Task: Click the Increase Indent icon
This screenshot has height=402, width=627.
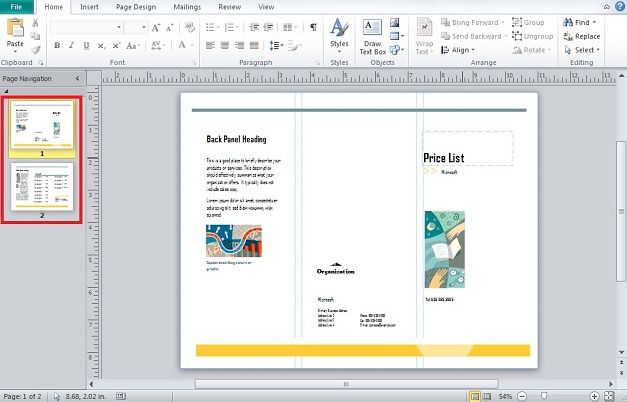Action: tap(268, 27)
